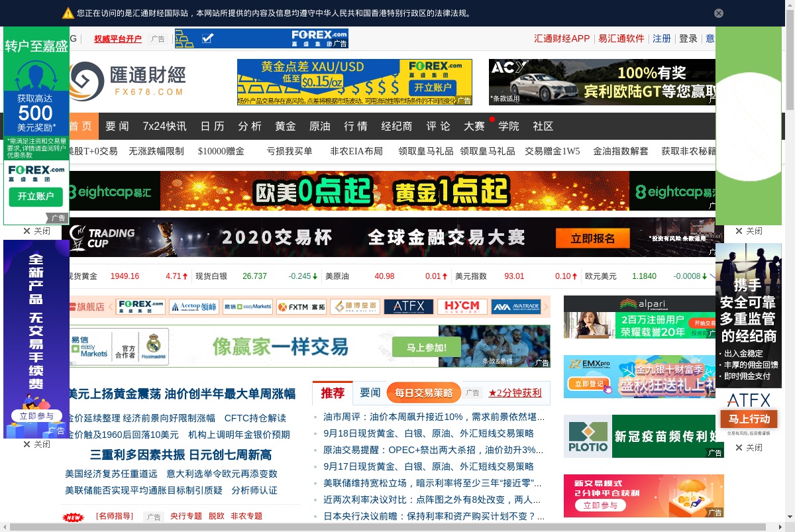Screen dimensions: 795x532
Task: Switch to the 推荐 news tab
Action: pyautogui.click(x=333, y=393)
